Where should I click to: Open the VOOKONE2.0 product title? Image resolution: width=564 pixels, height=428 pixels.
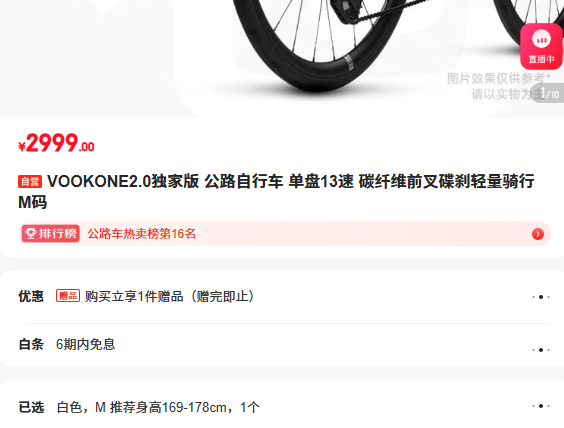[276, 192]
